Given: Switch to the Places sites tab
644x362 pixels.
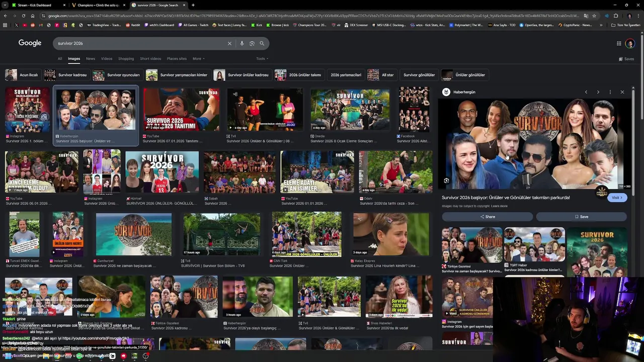Looking at the screenshot, I should click(x=177, y=58).
